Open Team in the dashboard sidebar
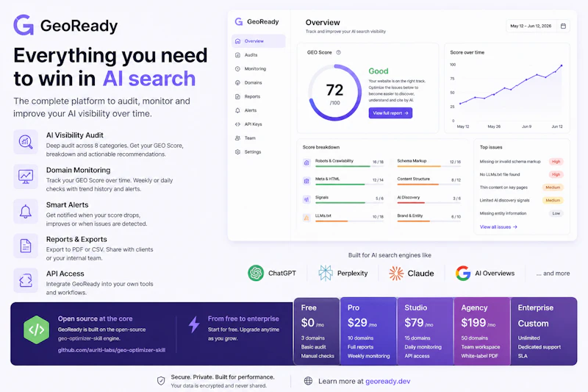 click(x=259, y=138)
